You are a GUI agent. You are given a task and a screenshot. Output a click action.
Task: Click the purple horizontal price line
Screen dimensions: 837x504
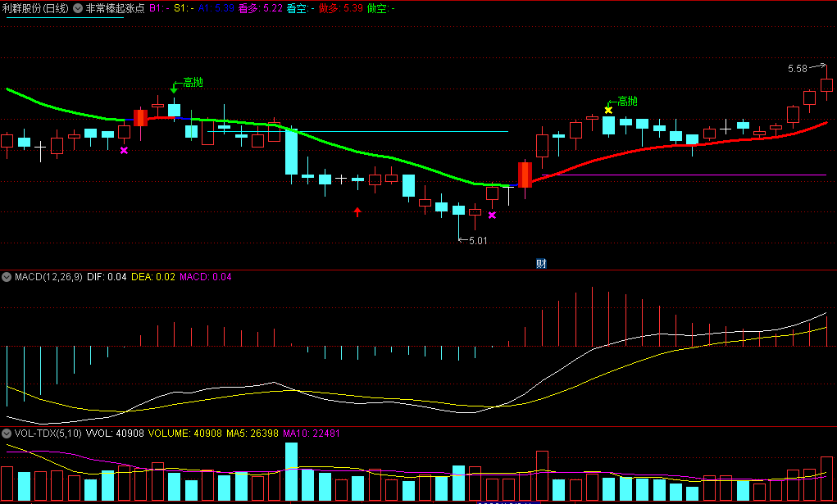[x=684, y=175]
